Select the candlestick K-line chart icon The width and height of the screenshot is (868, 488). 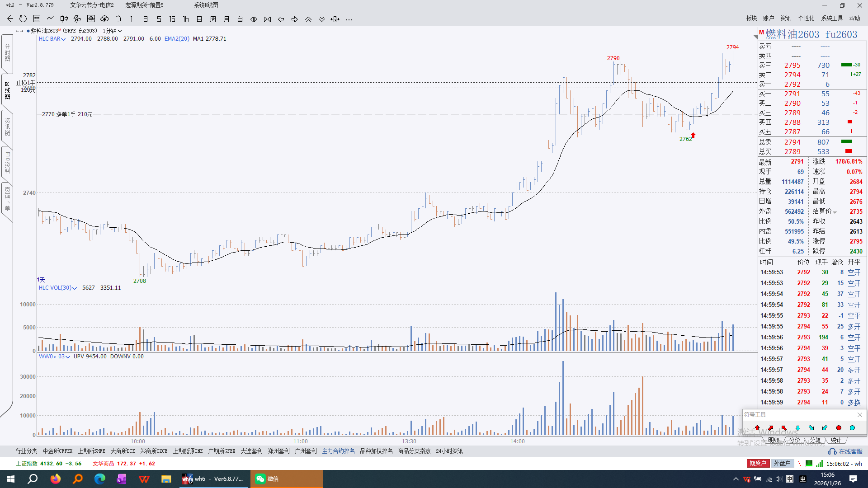coord(64,19)
